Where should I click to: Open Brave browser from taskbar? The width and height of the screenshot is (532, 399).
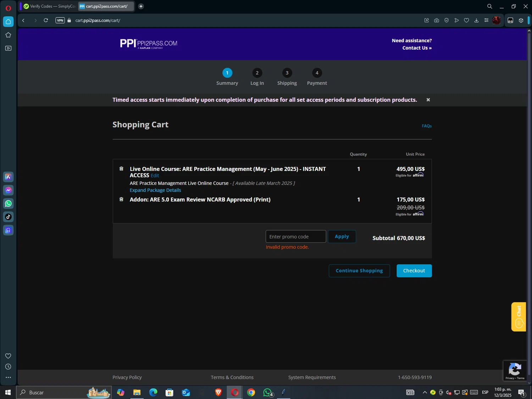(x=218, y=393)
